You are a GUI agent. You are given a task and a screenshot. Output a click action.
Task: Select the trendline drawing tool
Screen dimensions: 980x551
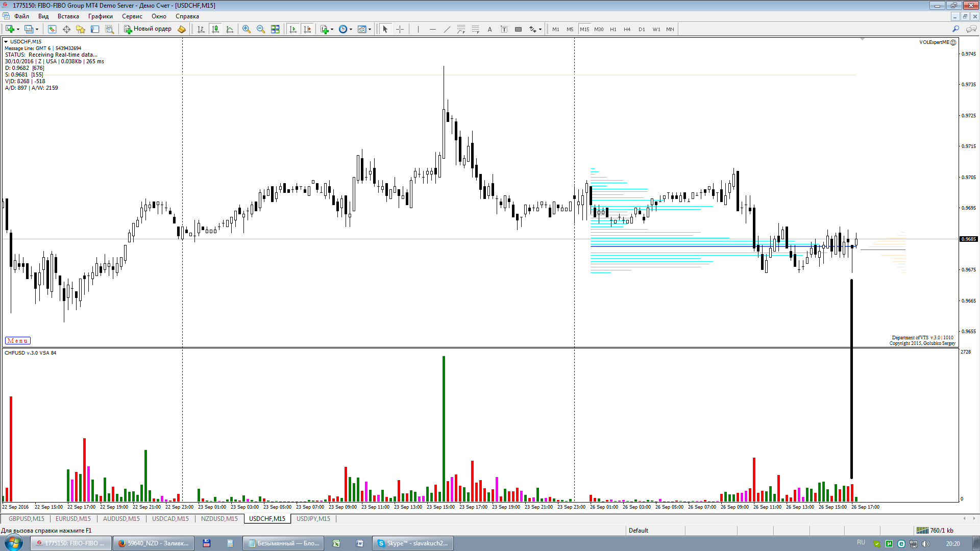pos(447,29)
